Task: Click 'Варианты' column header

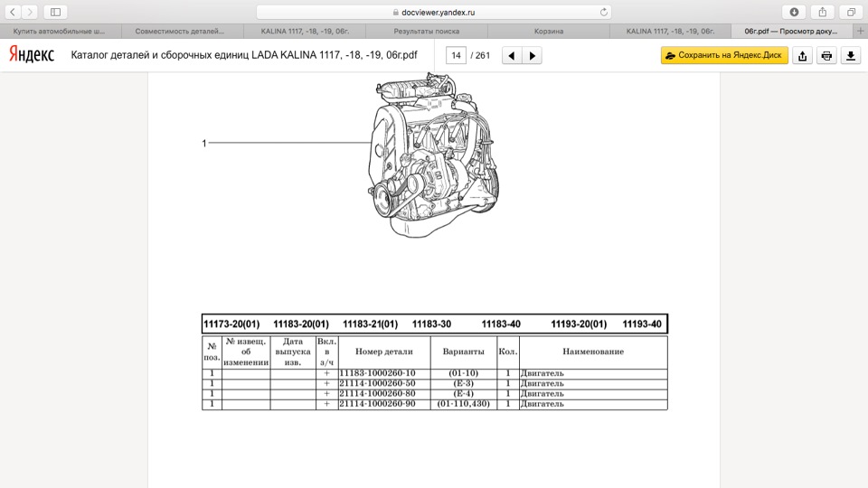Action: pos(463,352)
